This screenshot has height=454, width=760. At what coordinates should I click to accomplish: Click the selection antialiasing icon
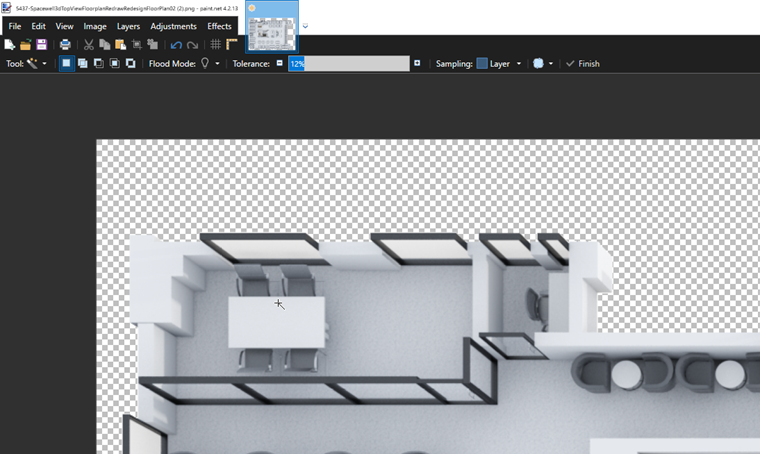click(x=538, y=63)
